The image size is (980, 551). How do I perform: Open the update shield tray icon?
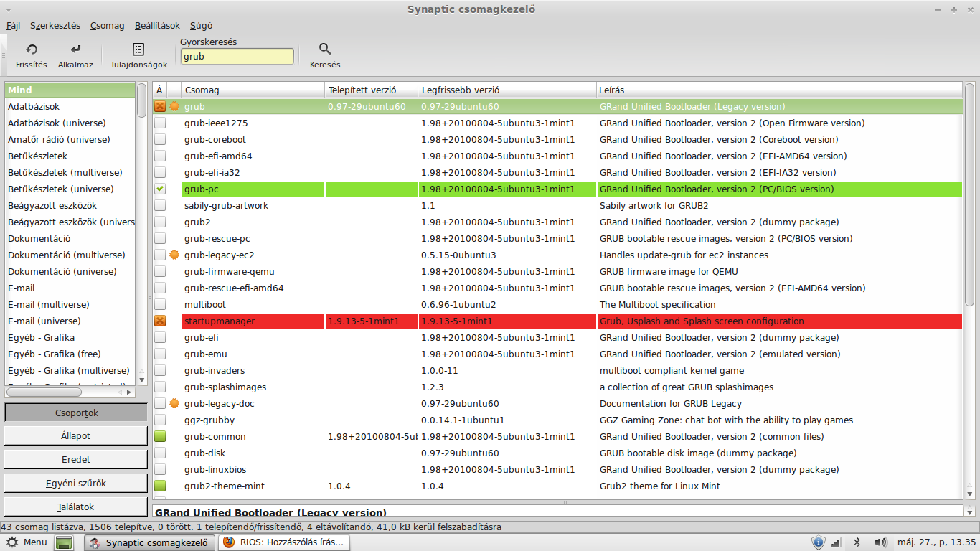click(x=818, y=542)
